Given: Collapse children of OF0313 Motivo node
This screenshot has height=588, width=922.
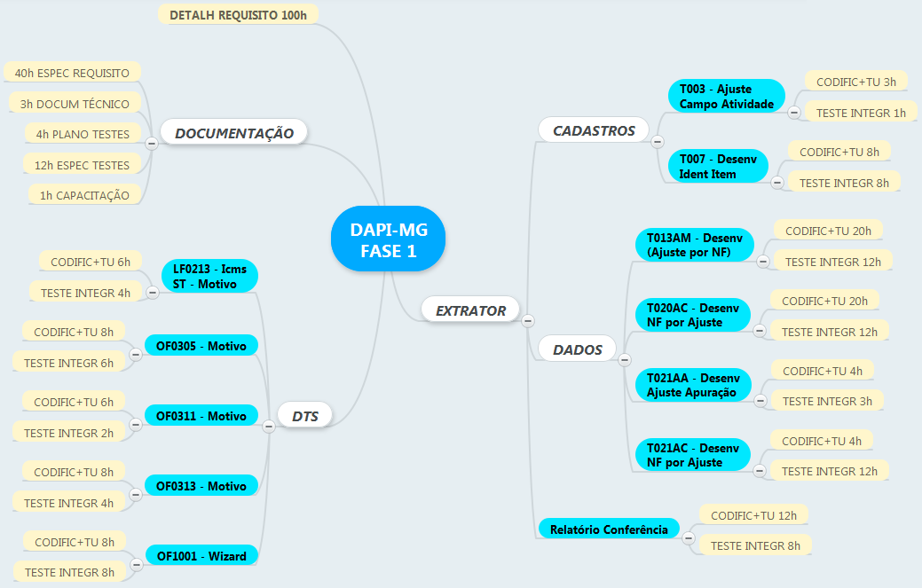Looking at the screenshot, I should pos(136,495).
